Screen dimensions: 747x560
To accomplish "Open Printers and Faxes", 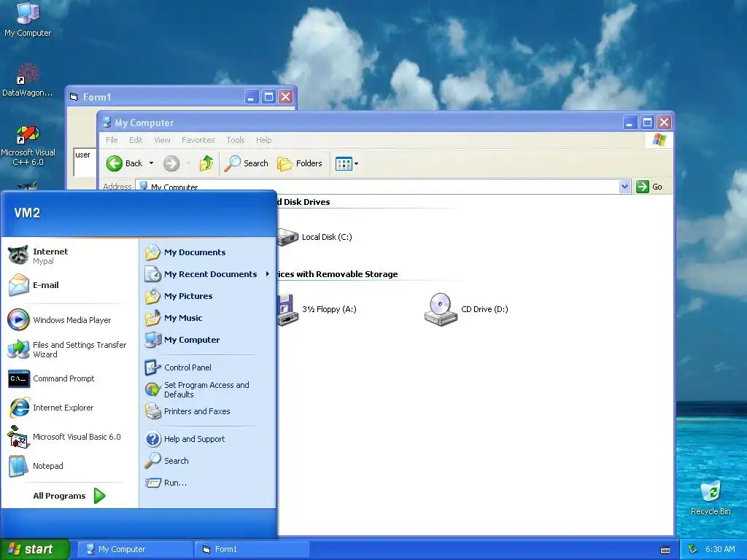I will point(207,411).
